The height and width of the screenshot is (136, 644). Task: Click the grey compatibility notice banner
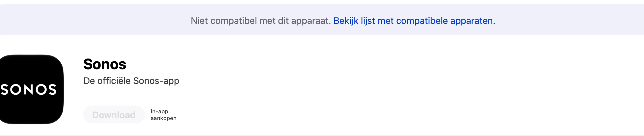(322, 20)
